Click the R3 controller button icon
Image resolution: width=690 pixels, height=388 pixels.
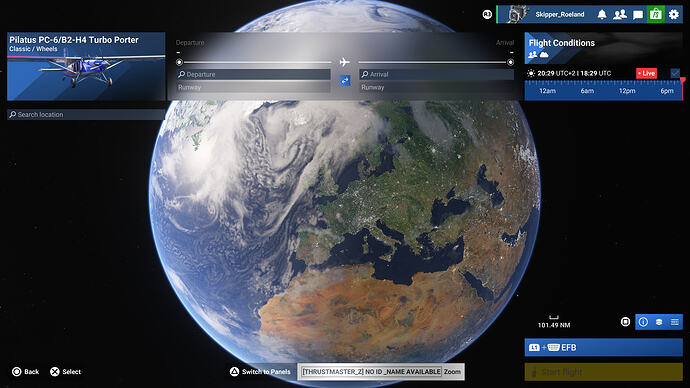(x=487, y=15)
